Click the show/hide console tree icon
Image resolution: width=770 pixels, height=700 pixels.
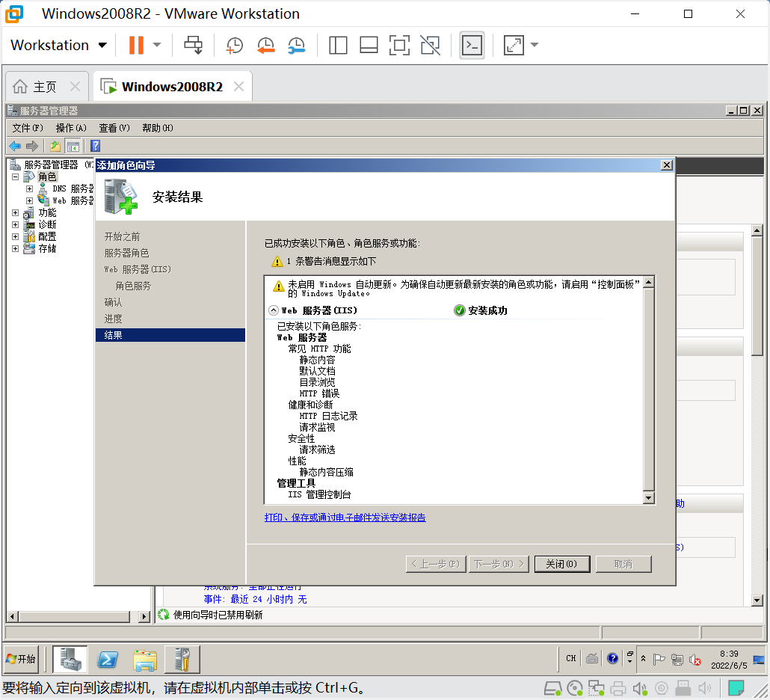click(73, 146)
